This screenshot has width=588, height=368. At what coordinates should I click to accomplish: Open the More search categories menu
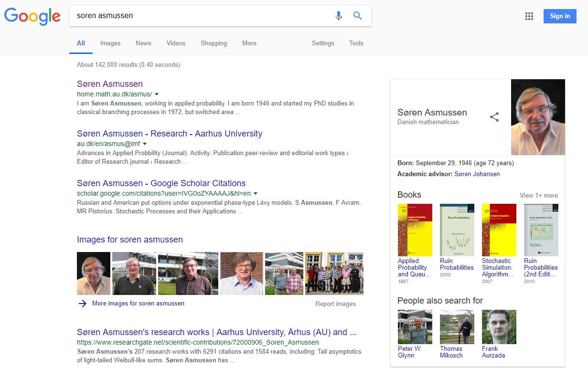tap(249, 43)
